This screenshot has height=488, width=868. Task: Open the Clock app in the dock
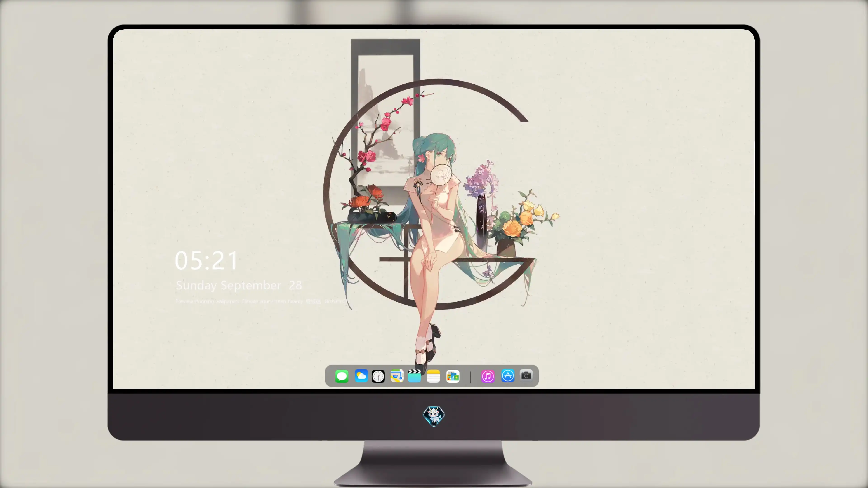(378, 376)
